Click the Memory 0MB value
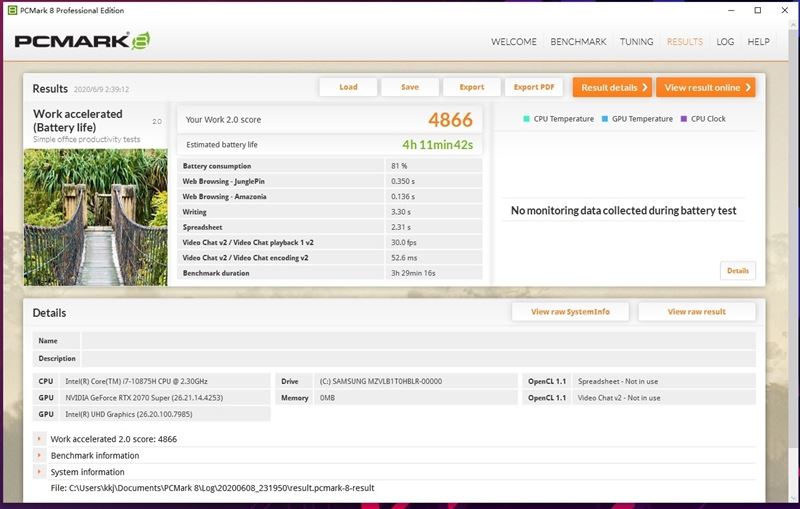Screen dimensions: 800x509 tap(415, 397)
